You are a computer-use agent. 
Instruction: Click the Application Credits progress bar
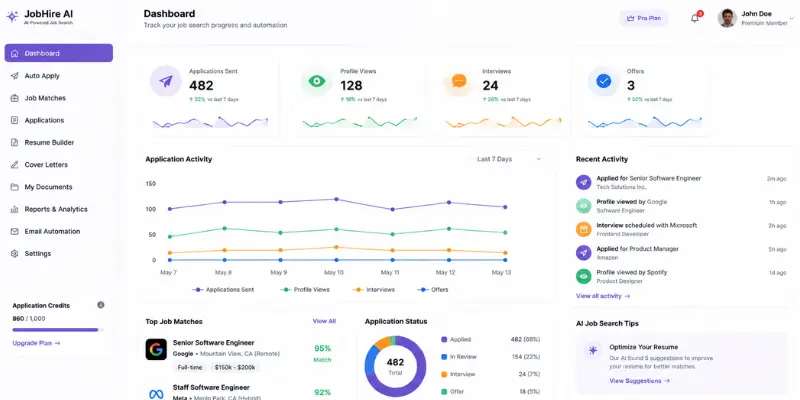[58, 330]
